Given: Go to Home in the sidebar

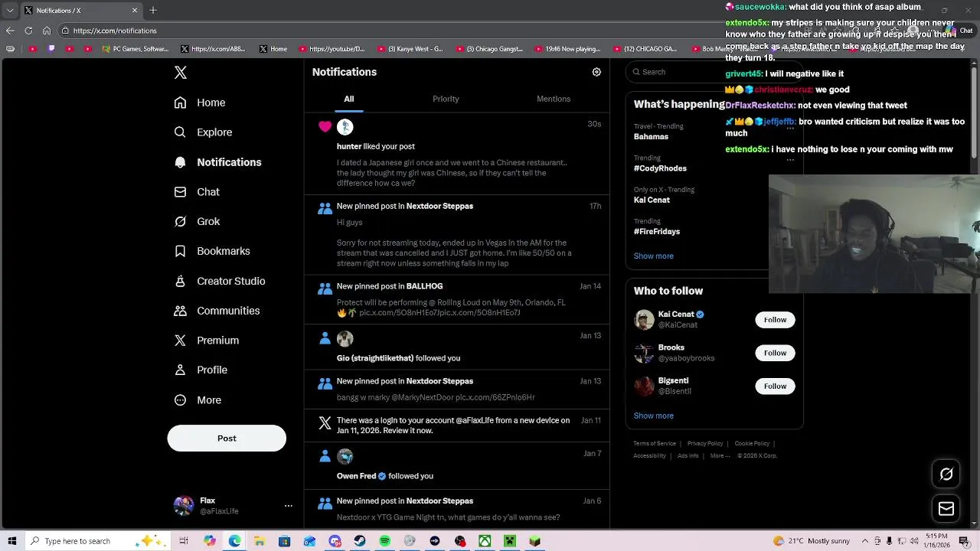Looking at the screenshot, I should coord(200,103).
